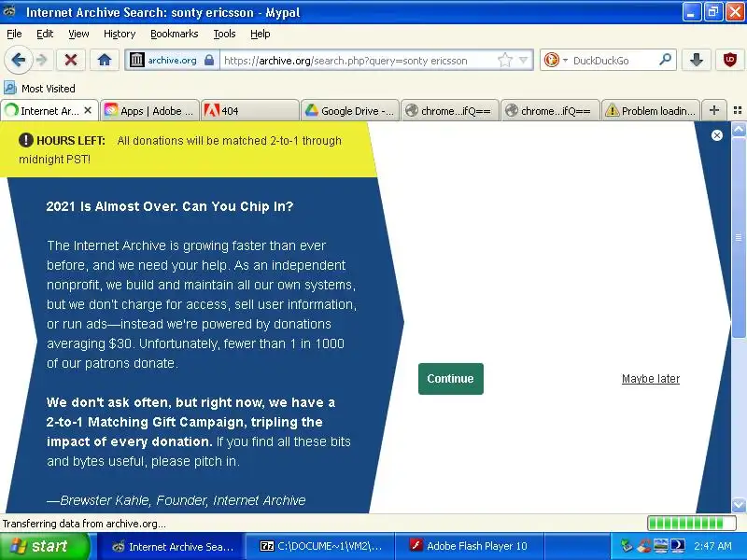
Task: Click the red shield security tray icon
Action: [x=643, y=546]
